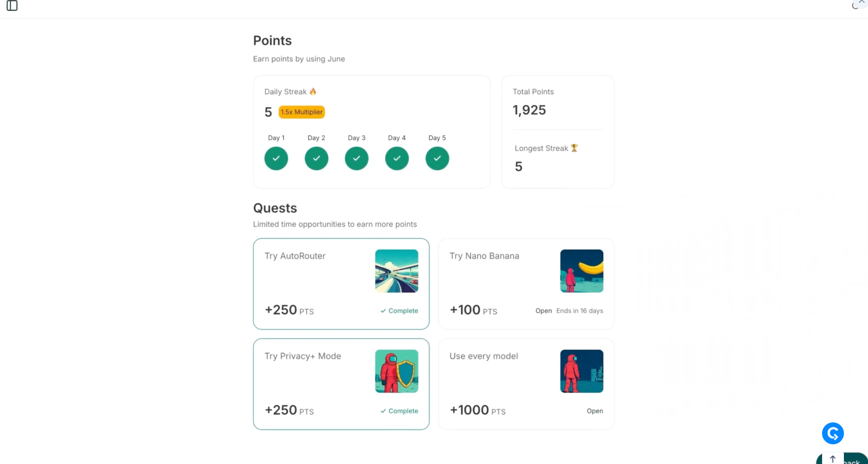This screenshot has height=464, width=868.
Task: Select the Day 4 streak checkmark
Action: pos(397,159)
